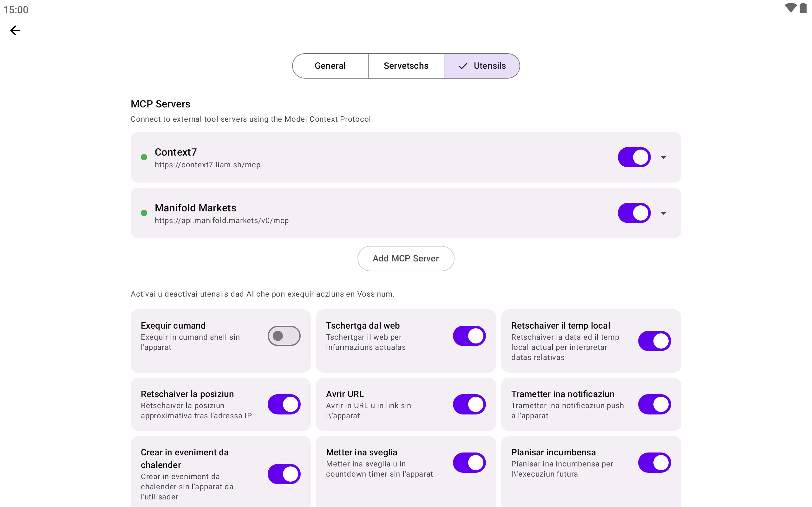Expand the Context7 server details
812x507 pixels.
(663, 157)
